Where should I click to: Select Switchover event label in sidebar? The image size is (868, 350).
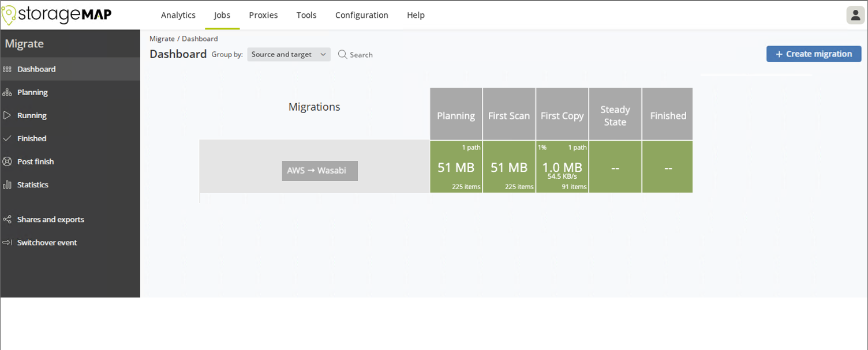coord(47,242)
